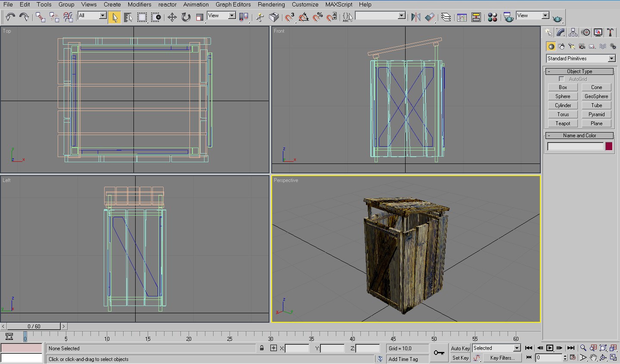Toggle the selection lock icon
The height and width of the screenshot is (364, 620).
point(262,348)
